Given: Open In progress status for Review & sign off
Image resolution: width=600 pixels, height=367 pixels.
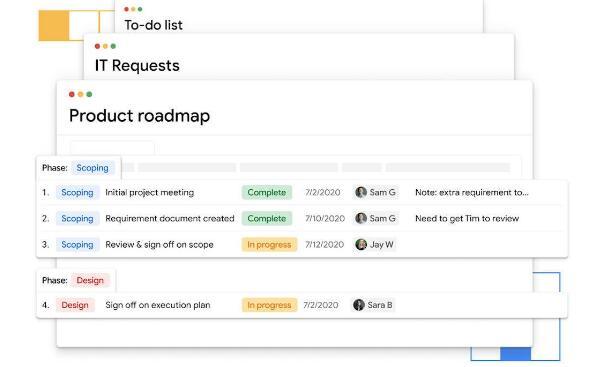Looking at the screenshot, I should pos(269,245).
